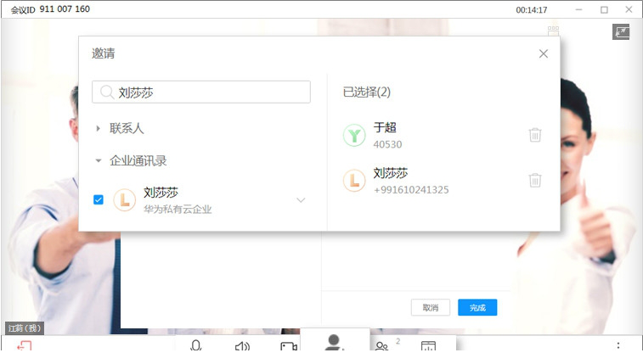Click the leave meeting icon

[24, 346]
